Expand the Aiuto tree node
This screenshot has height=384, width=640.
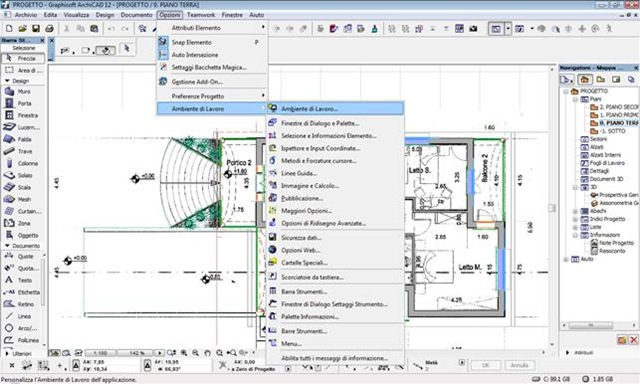click(566, 259)
